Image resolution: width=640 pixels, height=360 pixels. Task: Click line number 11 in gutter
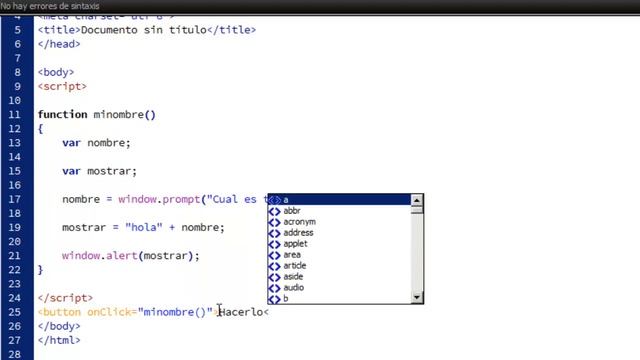14,115
